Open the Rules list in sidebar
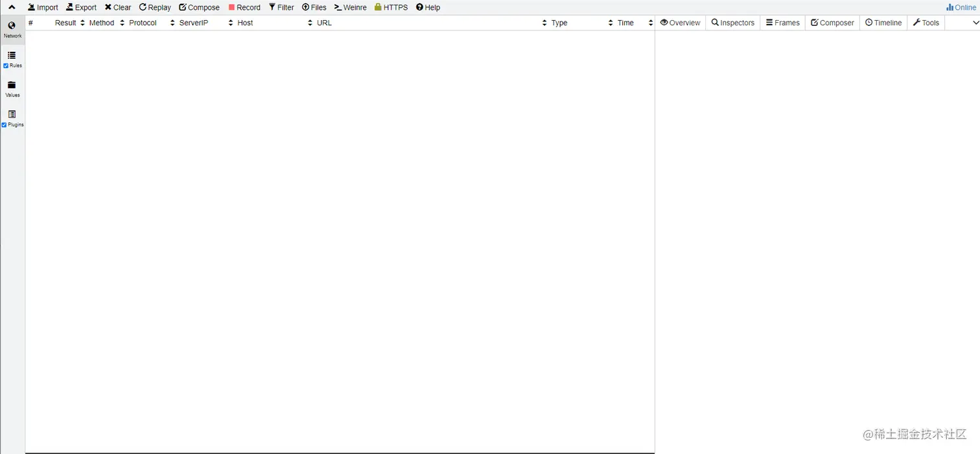The height and width of the screenshot is (454, 980). (x=12, y=59)
